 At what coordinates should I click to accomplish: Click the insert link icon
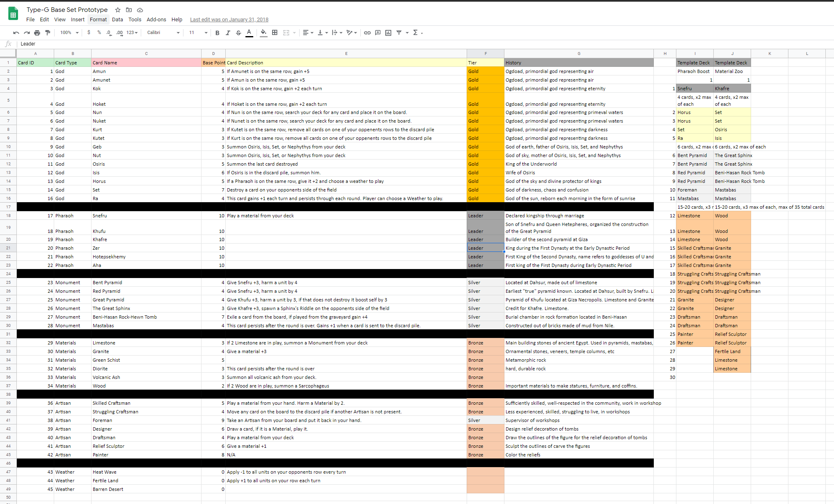pos(367,33)
